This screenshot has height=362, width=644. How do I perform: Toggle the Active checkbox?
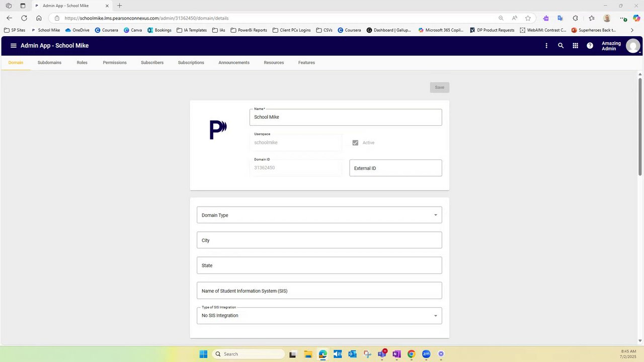(x=355, y=143)
